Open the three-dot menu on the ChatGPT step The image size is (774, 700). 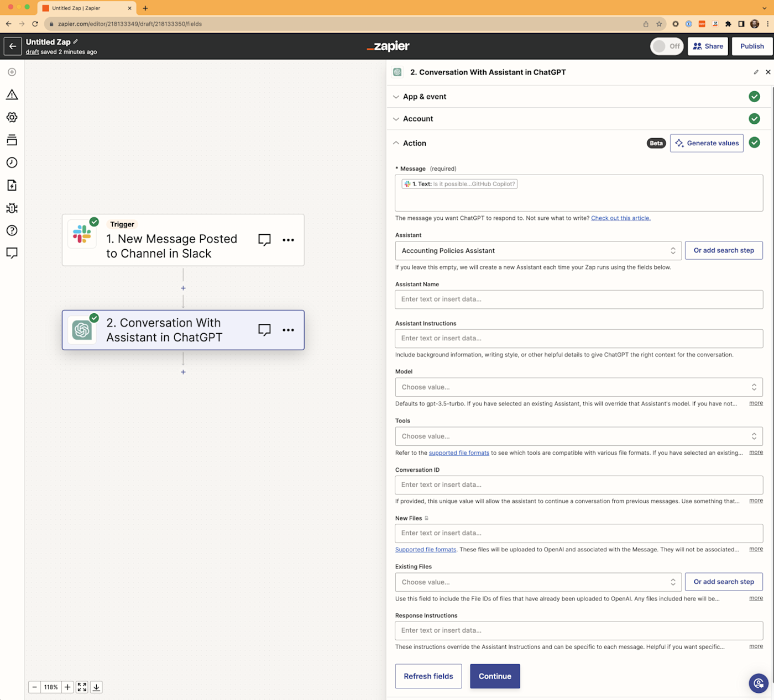[288, 330]
